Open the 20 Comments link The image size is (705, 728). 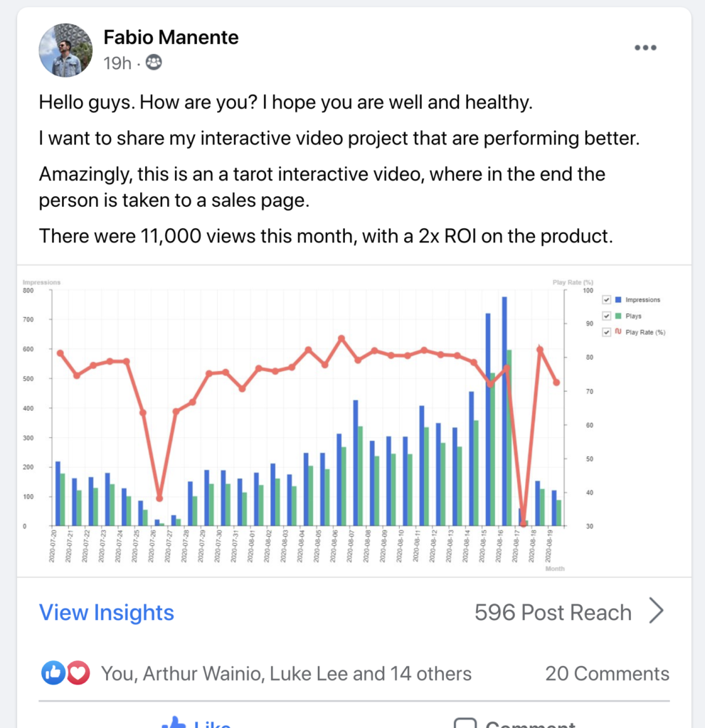coord(607,673)
